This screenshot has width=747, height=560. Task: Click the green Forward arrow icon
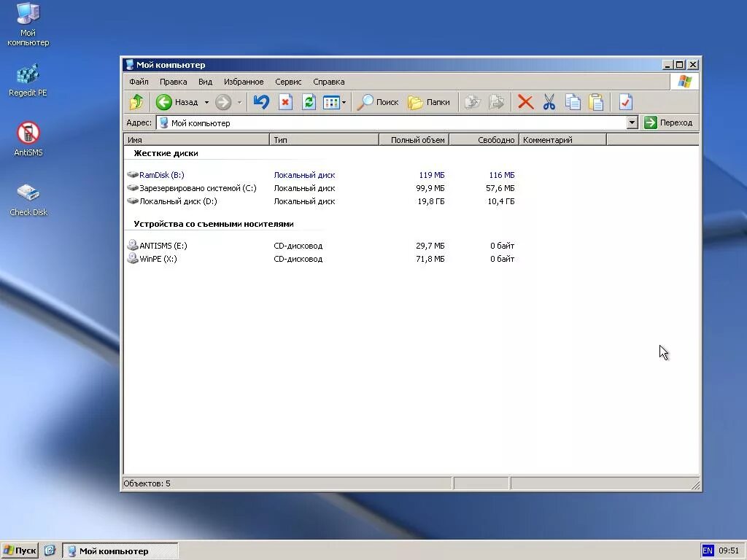223,102
